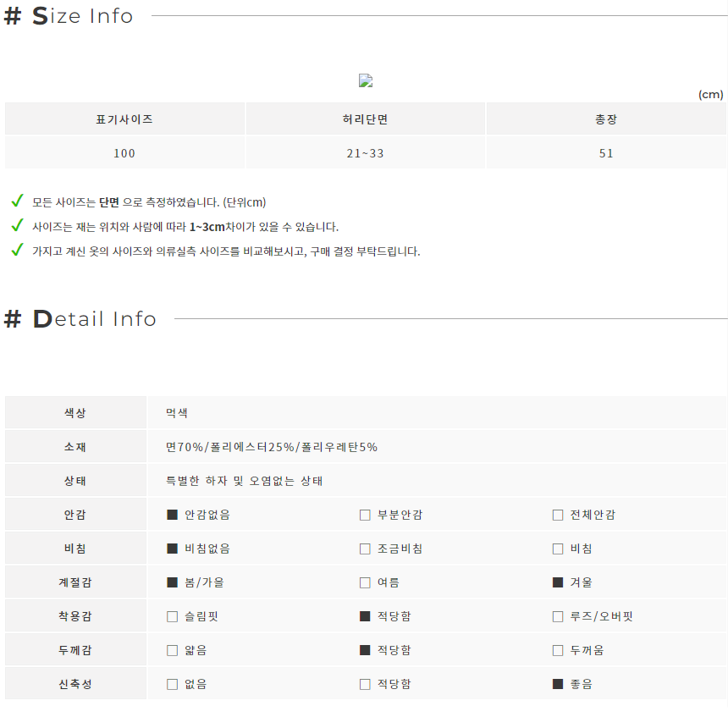728x728 pixels.
Task: Click the 허리단면 column header
Action: pyautogui.click(x=366, y=119)
